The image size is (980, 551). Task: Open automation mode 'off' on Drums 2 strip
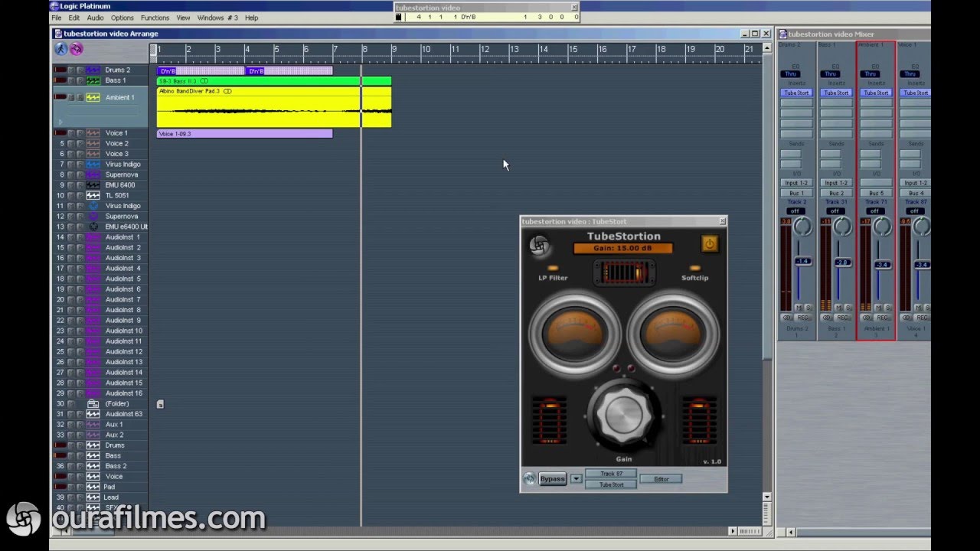coord(795,211)
